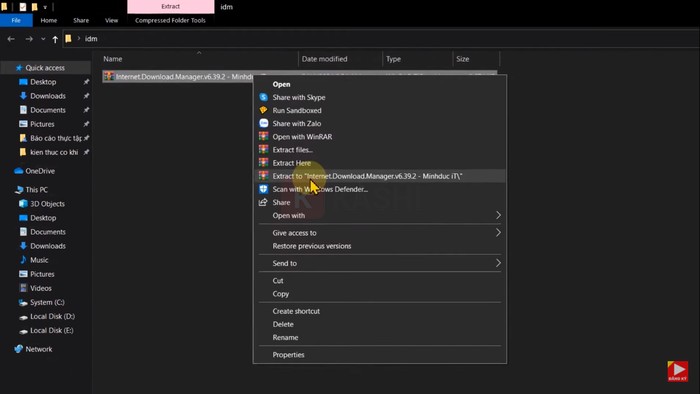Screen dimensions: 700x394
Task: Sort by the Size column header
Action: point(462,59)
